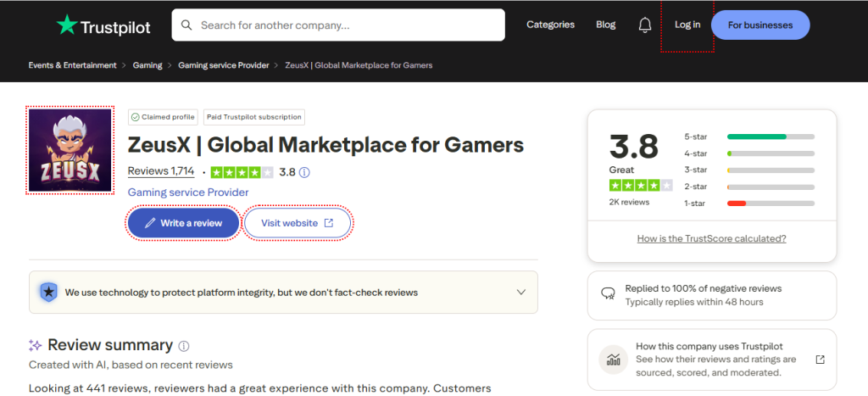The height and width of the screenshot is (396, 868).
Task: Go to Events & Entertainment breadcrumb
Action: [73, 65]
